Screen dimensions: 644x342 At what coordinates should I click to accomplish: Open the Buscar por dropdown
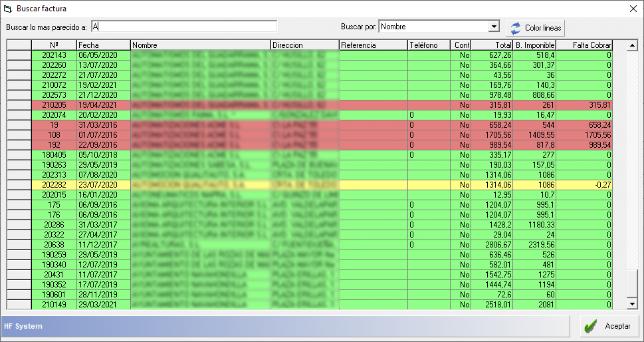[x=493, y=27]
